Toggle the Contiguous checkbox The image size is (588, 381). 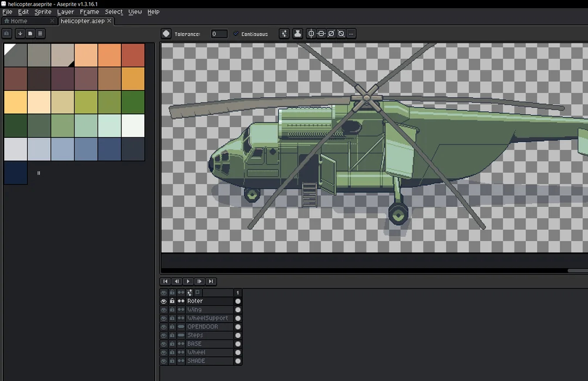pos(236,34)
